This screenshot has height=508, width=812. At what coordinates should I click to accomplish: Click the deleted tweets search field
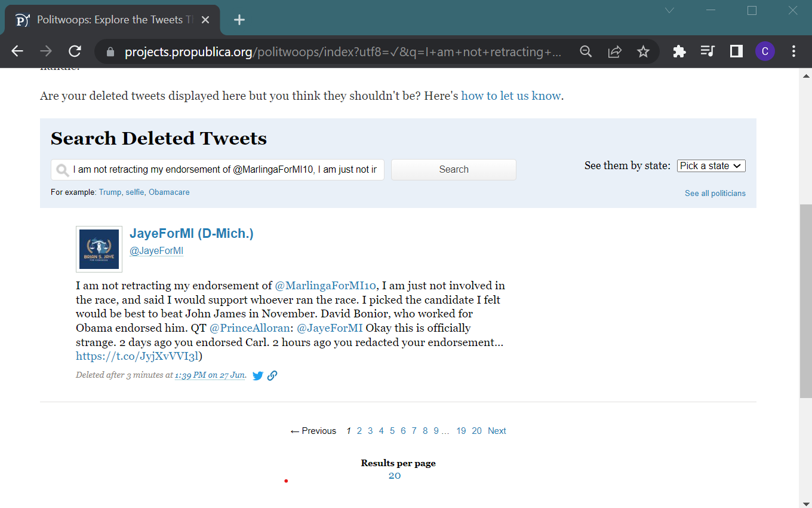[x=218, y=170]
